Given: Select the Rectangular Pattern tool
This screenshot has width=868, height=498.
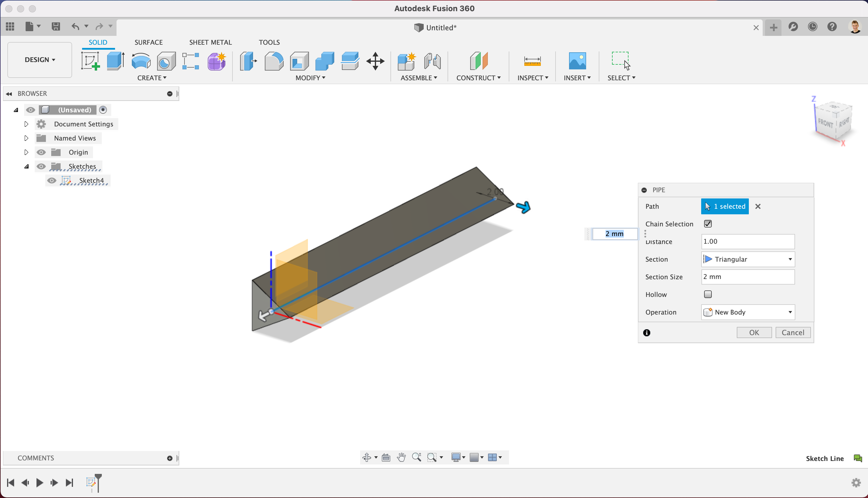Looking at the screenshot, I should [191, 61].
